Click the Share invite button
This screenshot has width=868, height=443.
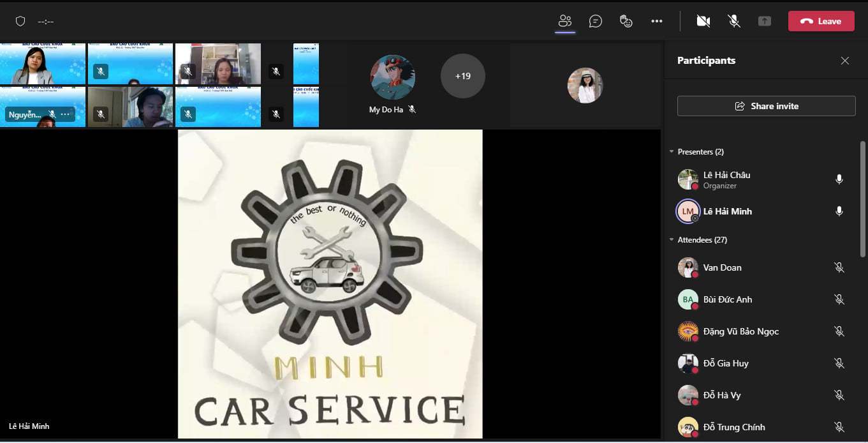point(766,106)
